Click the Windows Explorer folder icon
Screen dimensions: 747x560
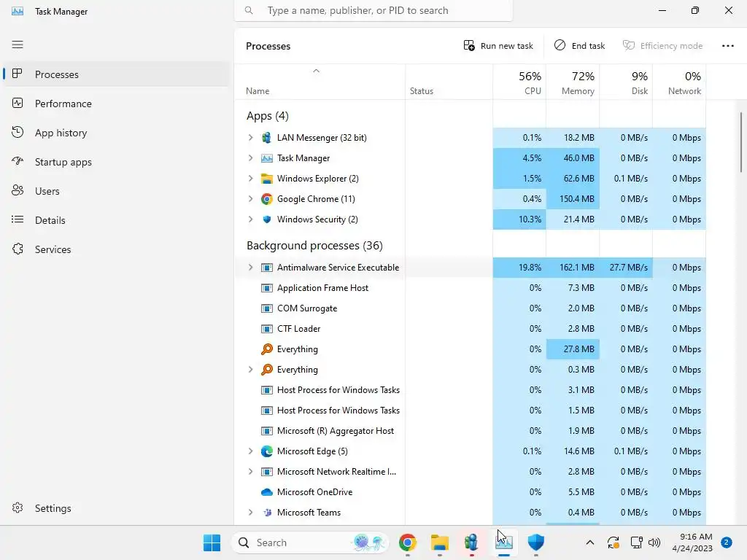pos(267,179)
